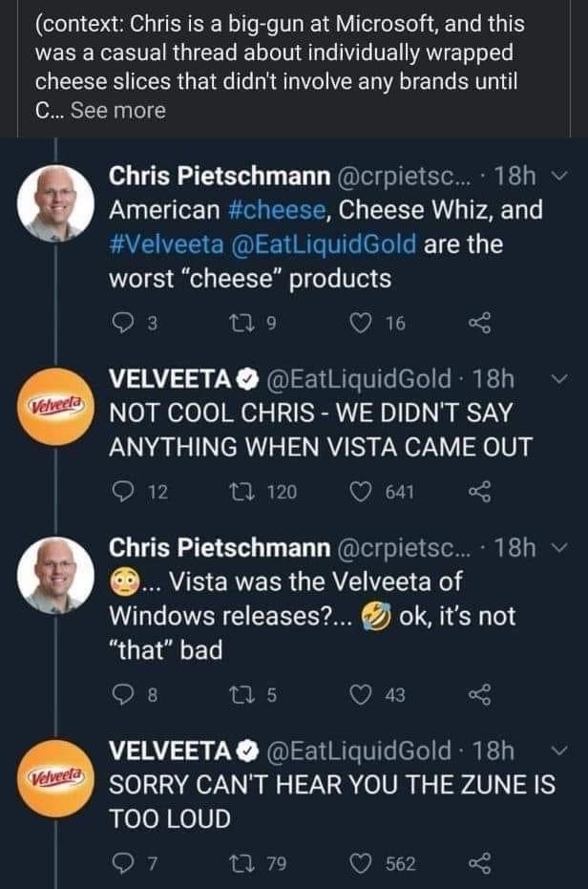This screenshot has height=889, width=588.
Task: Open the #Velveeta hashtag
Action: pyautogui.click(x=167, y=244)
